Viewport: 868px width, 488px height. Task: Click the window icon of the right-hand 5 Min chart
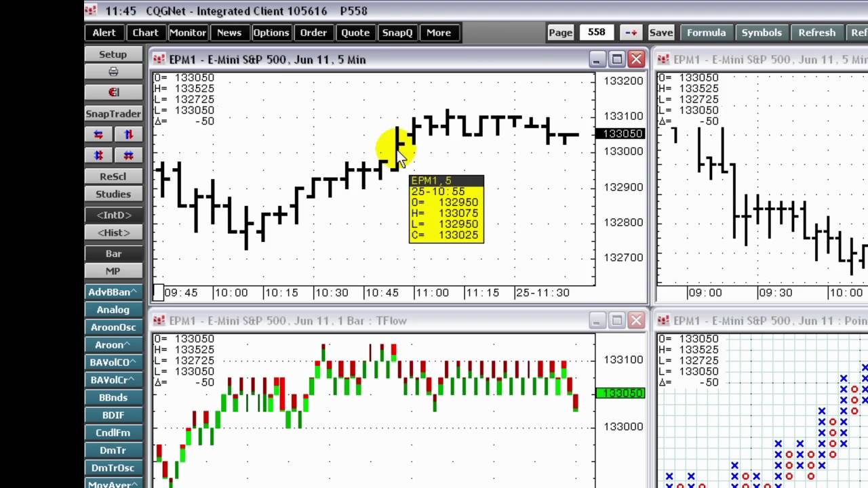663,60
